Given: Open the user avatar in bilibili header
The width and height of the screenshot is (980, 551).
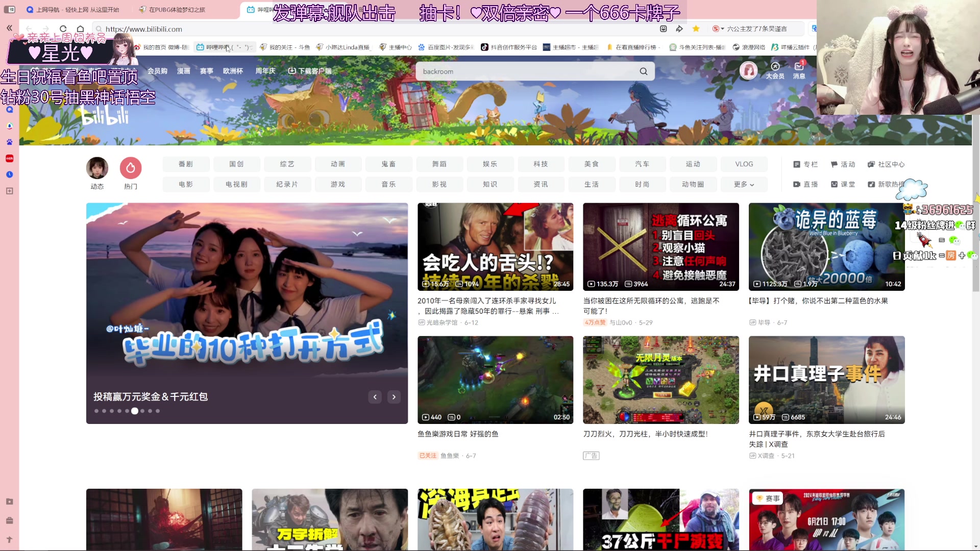Looking at the screenshot, I should 748,70.
